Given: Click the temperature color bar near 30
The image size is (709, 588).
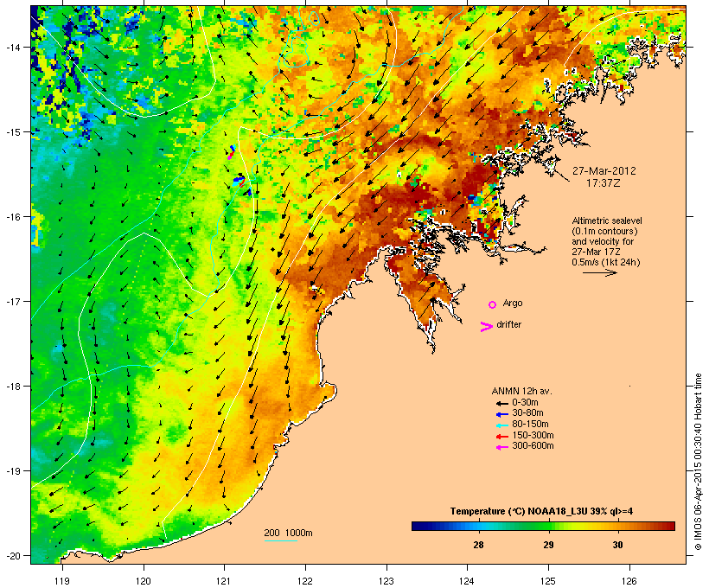Looking at the screenshot, I should tap(617, 526).
